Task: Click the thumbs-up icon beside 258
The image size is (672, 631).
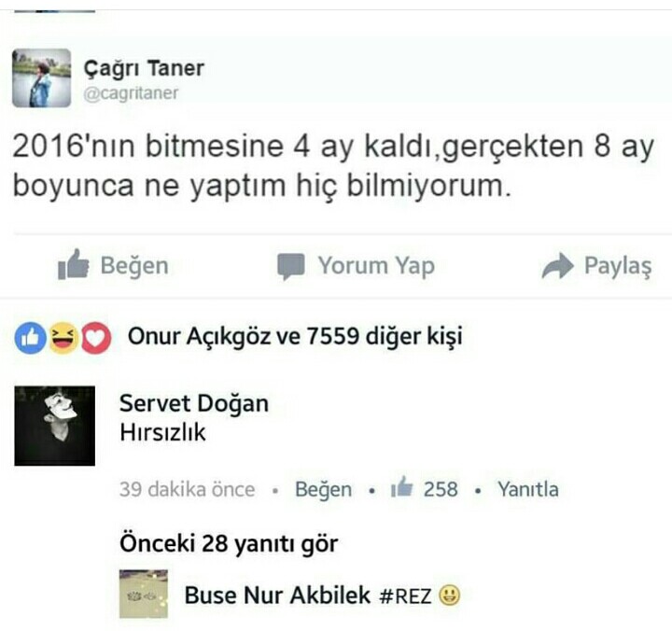Action: [401, 486]
